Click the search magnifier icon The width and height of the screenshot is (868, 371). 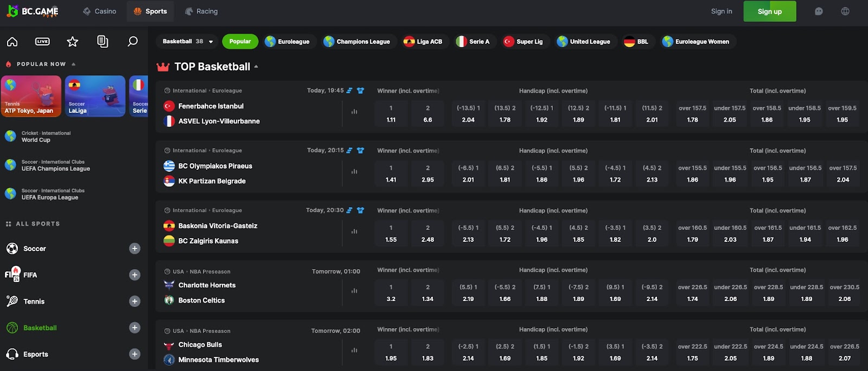tap(132, 42)
